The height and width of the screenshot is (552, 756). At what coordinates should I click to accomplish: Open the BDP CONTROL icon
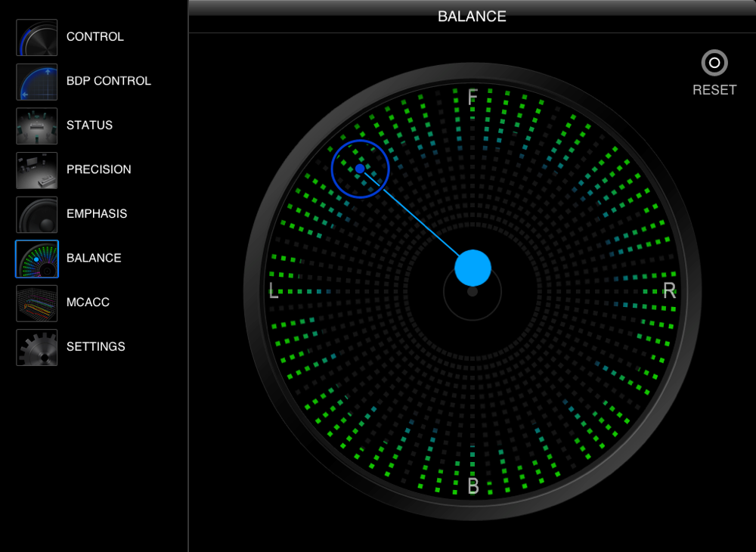coord(36,82)
